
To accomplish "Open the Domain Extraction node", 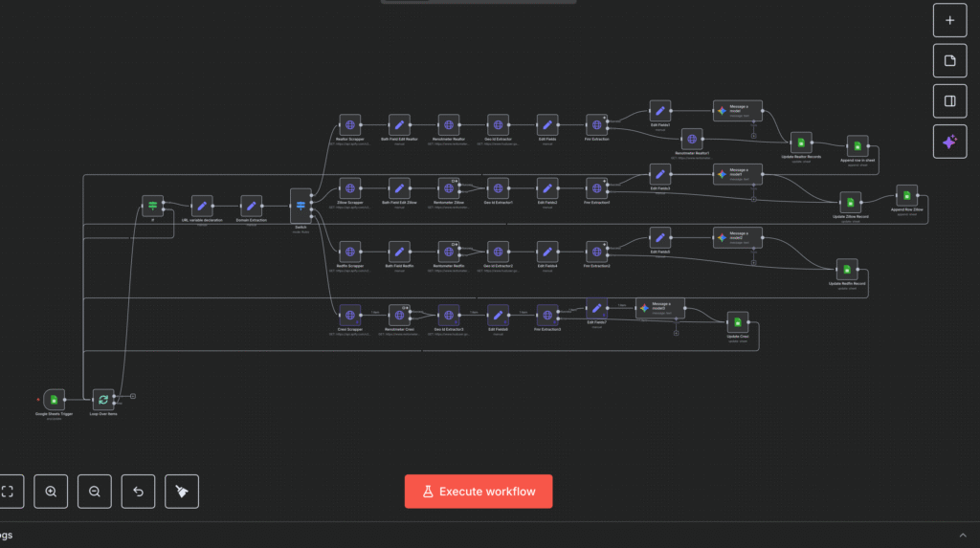I will 252,206.
